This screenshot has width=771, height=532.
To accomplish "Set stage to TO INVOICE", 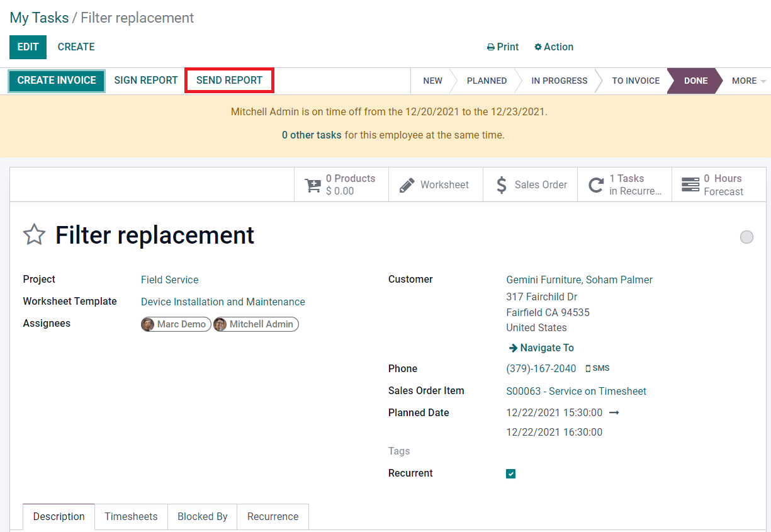I will [x=636, y=81].
